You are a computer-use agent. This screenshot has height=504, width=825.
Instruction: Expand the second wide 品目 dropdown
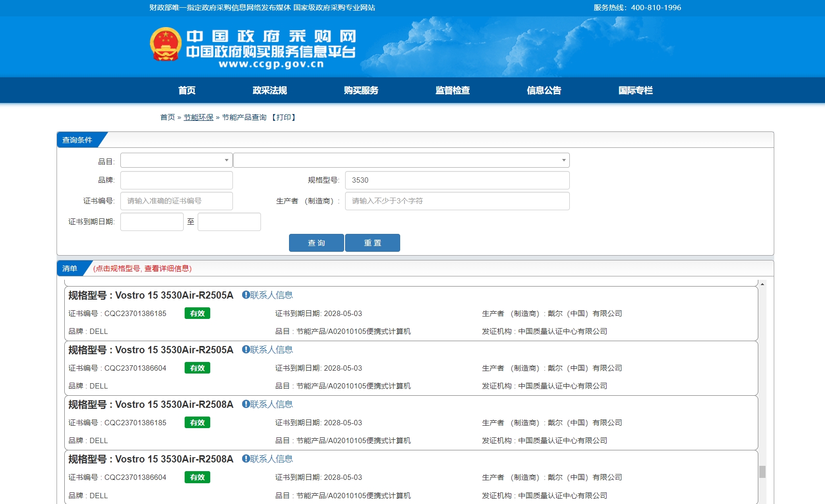[401, 160]
